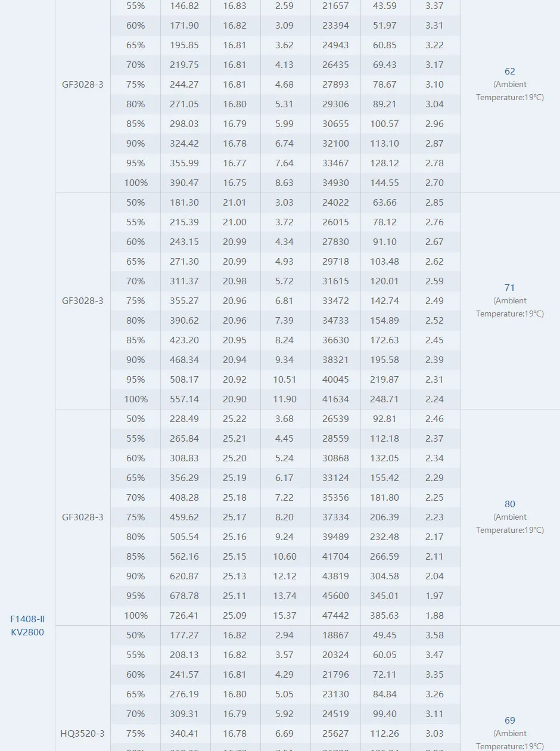Click the current value 11.90
The image size is (560, 751).
pyautogui.click(x=285, y=399)
